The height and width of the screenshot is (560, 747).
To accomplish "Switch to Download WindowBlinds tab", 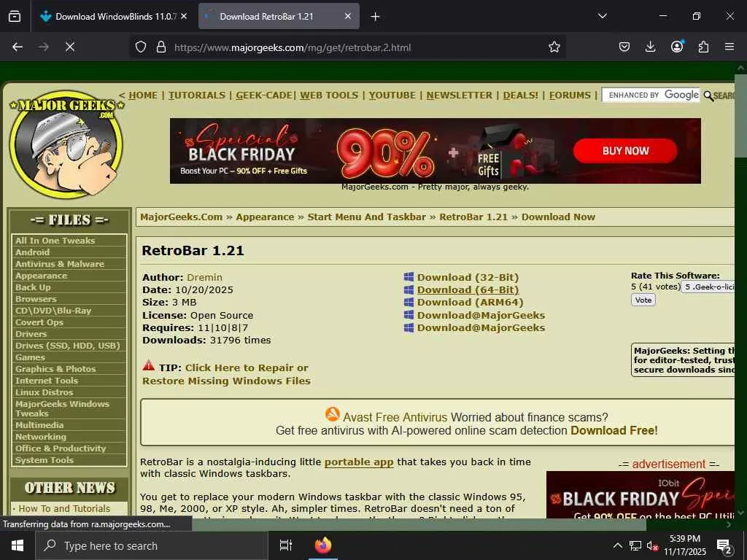I will [115, 16].
